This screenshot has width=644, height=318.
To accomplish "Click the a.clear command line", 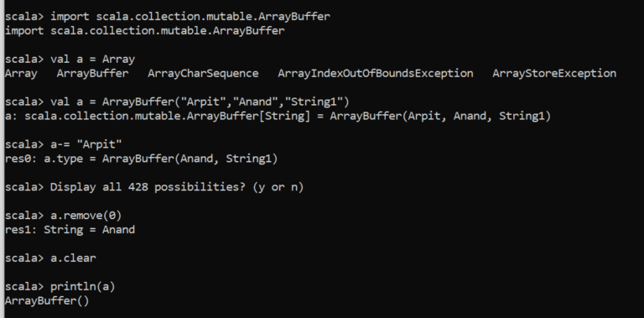I will coord(50,258).
